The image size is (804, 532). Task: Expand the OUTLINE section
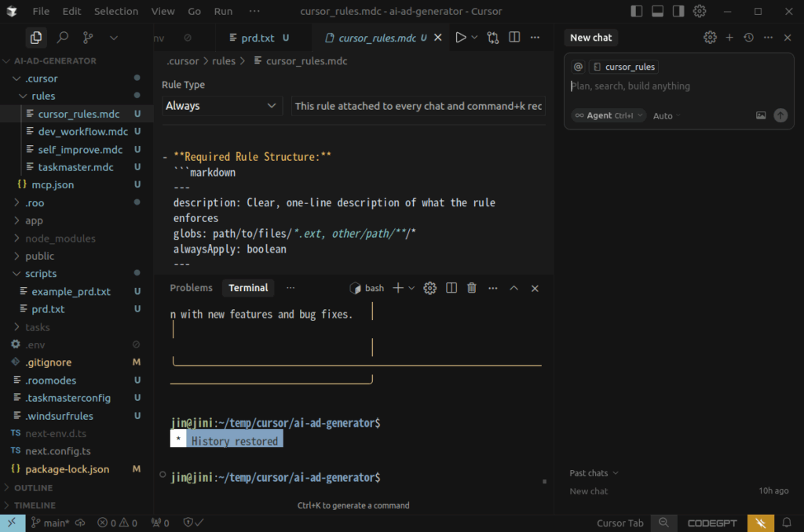(77, 488)
